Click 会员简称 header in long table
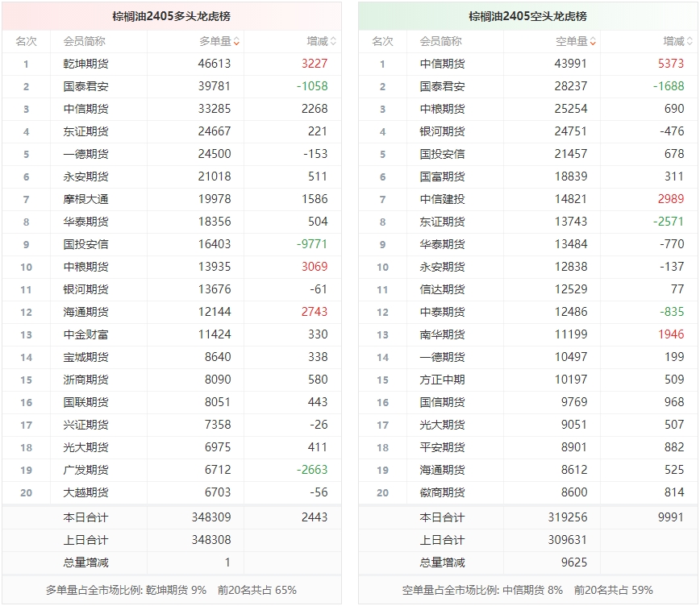The image size is (700, 606). point(85,41)
